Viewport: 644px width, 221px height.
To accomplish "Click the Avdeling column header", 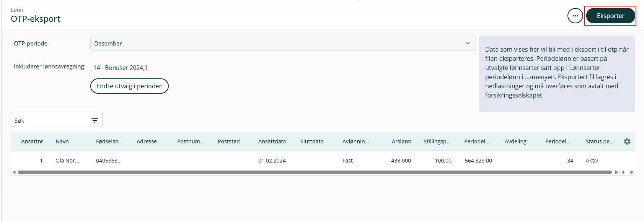I will coord(515,141).
